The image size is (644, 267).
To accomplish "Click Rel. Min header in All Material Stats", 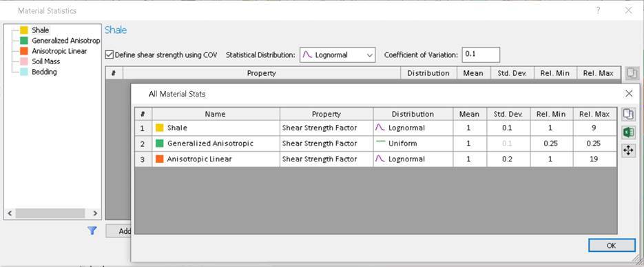I will coord(551,115).
